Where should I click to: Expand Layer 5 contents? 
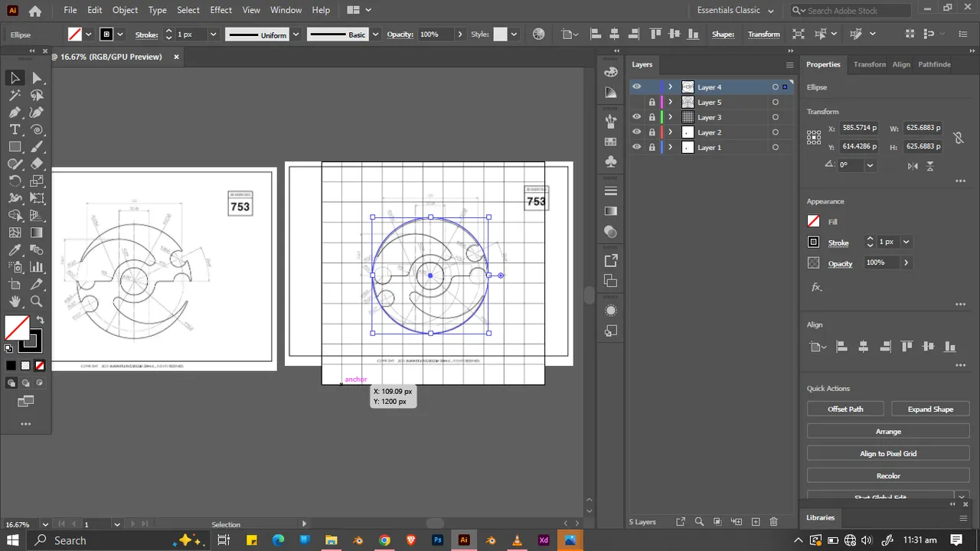pyautogui.click(x=671, y=103)
